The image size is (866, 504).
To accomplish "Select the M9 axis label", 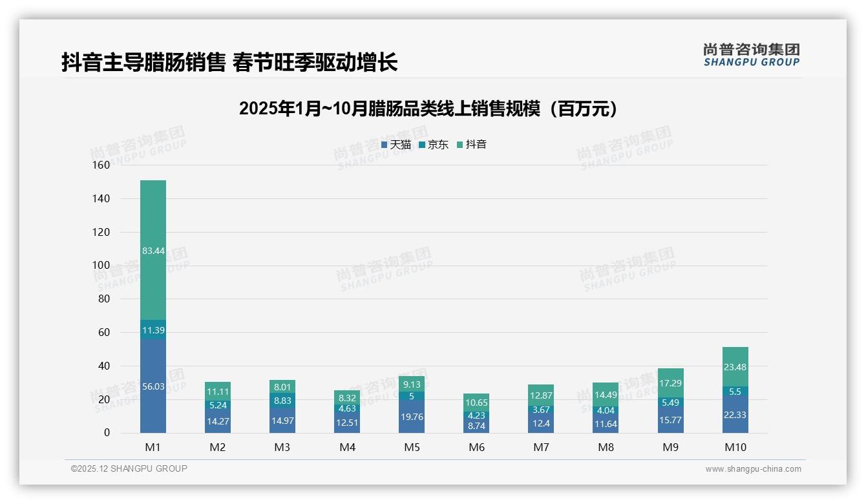I will point(670,447).
